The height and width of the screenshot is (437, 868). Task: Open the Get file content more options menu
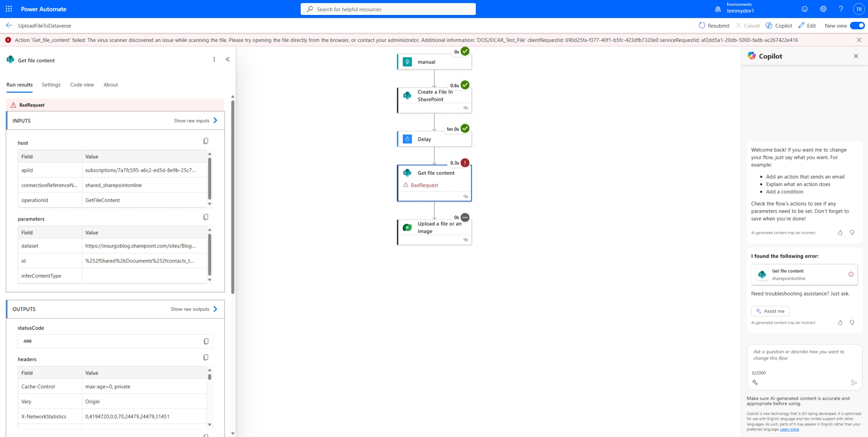(214, 59)
